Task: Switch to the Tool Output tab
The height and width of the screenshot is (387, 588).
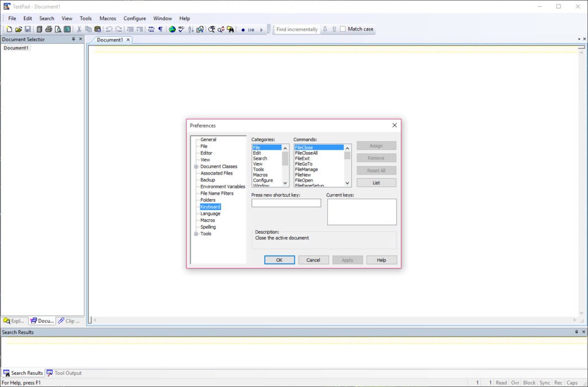Action: pos(64,373)
